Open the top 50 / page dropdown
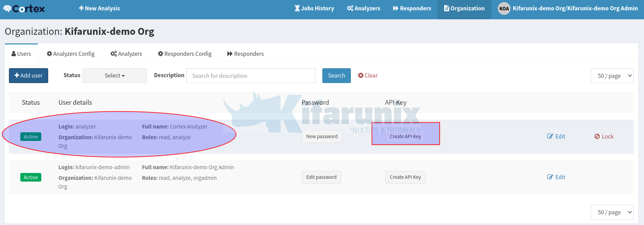This screenshot has width=644, height=225. tap(612, 76)
